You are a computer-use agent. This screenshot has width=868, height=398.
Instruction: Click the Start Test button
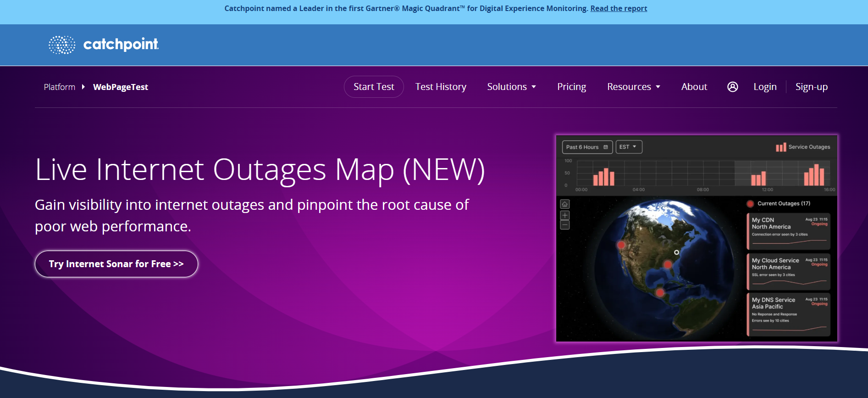coord(374,87)
